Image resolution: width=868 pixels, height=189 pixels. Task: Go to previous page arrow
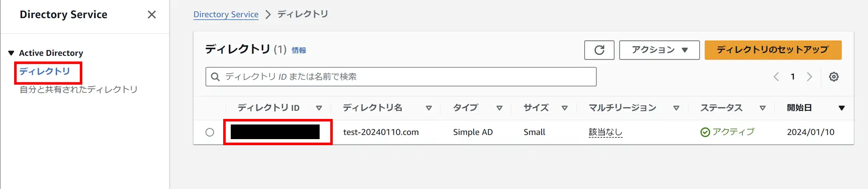pyautogui.click(x=776, y=77)
